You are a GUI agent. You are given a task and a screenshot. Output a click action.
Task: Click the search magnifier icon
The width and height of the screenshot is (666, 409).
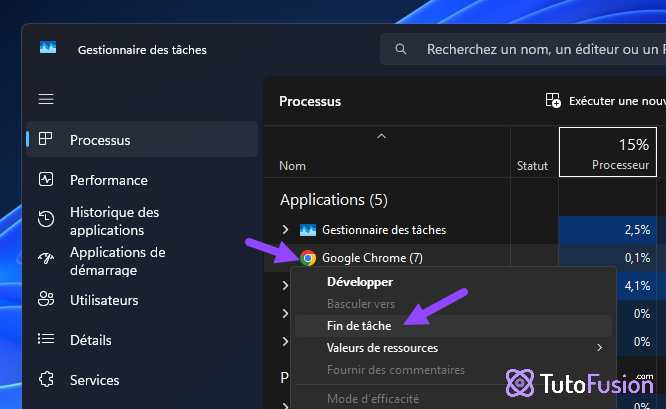click(x=401, y=49)
